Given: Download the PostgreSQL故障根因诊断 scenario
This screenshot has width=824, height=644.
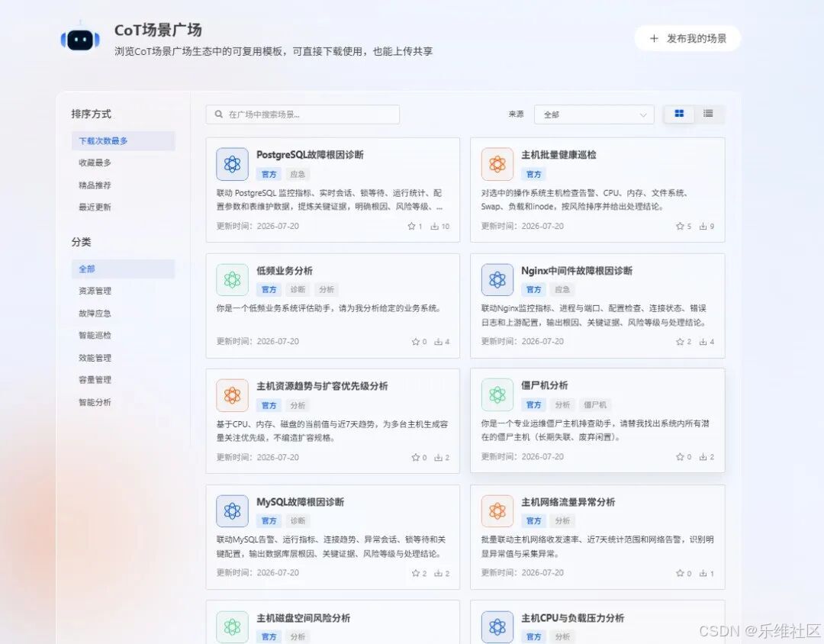Looking at the screenshot, I should 435,226.
